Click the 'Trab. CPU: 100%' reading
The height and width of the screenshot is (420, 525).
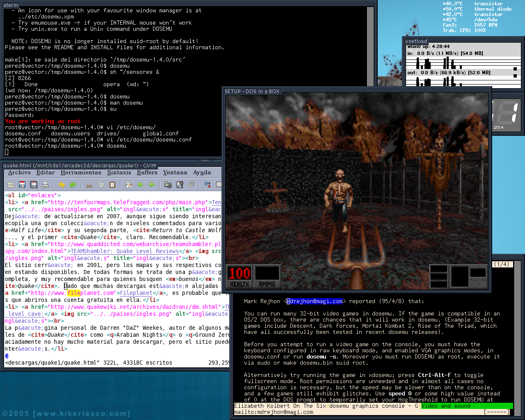click(464, 30)
